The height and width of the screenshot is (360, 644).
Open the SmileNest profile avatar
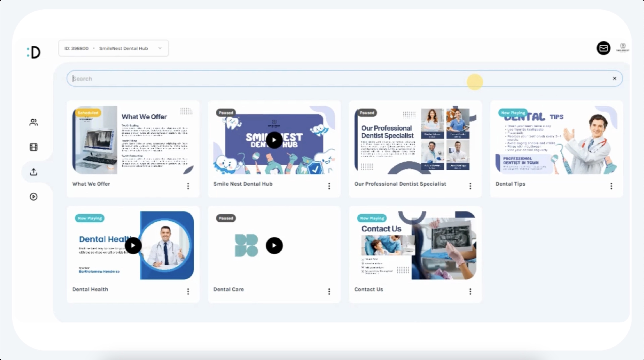(623, 48)
